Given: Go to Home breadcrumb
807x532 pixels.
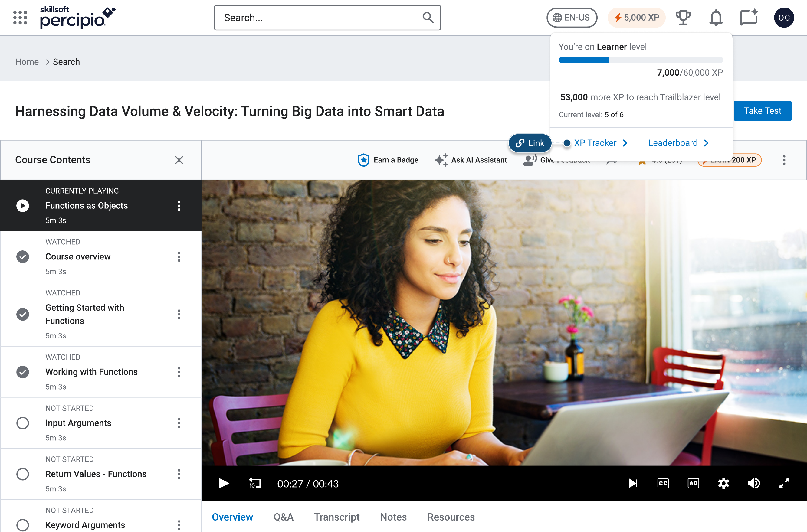Looking at the screenshot, I should pyautogui.click(x=27, y=62).
